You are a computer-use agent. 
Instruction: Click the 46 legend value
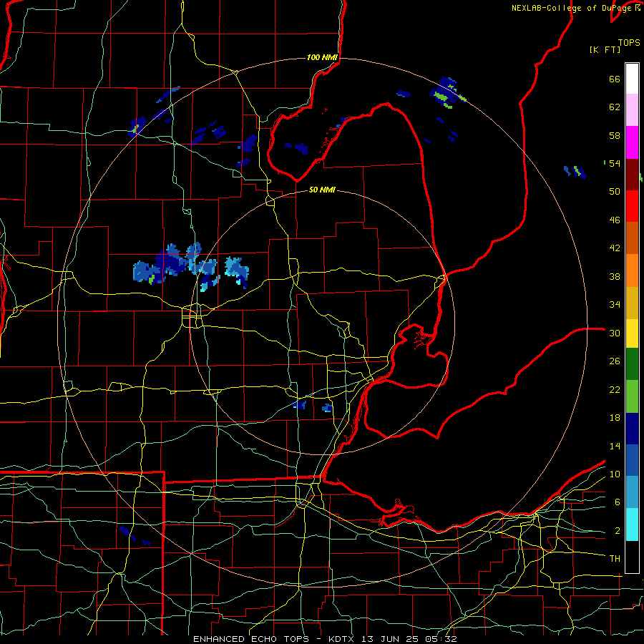(x=615, y=220)
